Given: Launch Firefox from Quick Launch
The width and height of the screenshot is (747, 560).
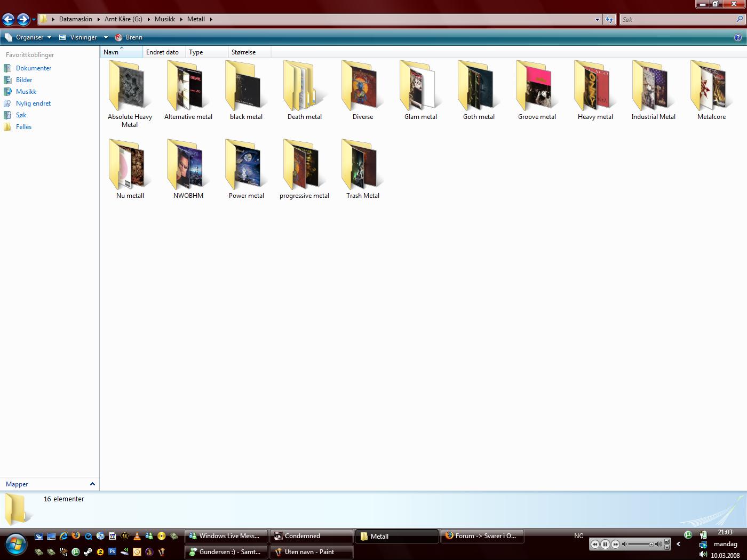Looking at the screenshot, I should pyautogui.click(x=76, y=536).
